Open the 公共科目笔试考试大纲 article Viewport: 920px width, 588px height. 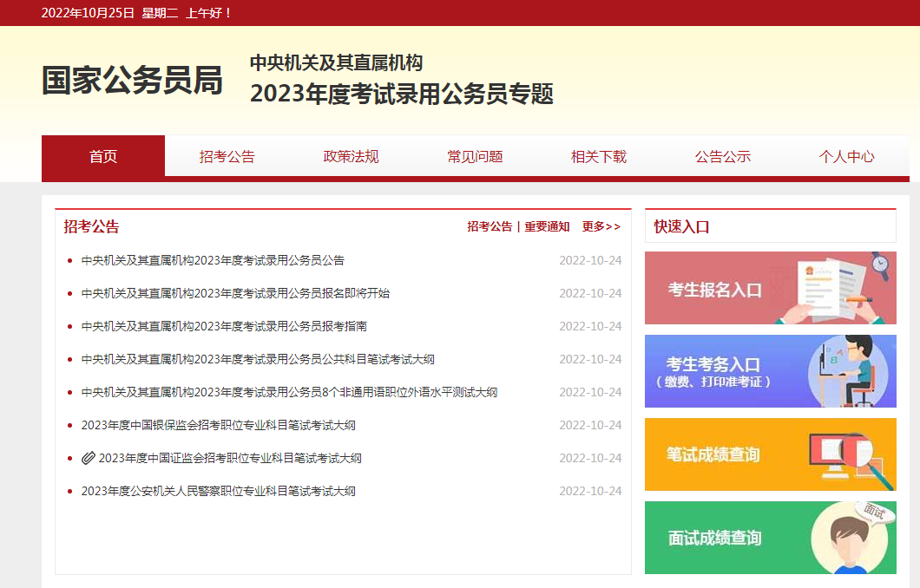[258, 359]
